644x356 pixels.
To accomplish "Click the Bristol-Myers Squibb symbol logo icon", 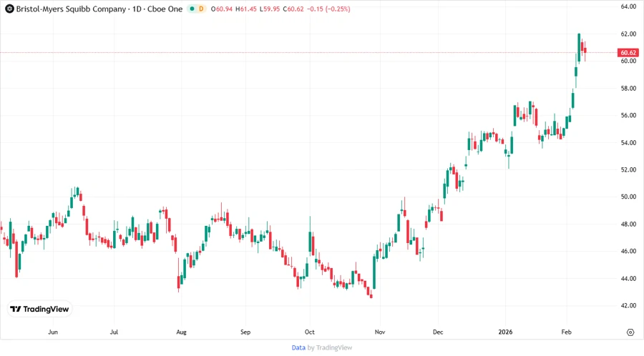I will click(x=9, y=9).
